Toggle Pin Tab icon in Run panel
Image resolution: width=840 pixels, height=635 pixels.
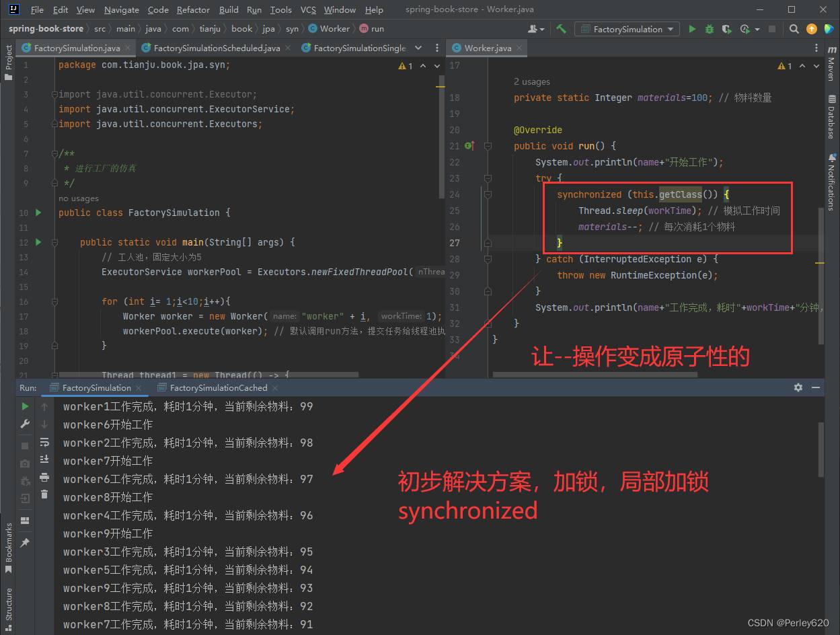click(25, 542)
